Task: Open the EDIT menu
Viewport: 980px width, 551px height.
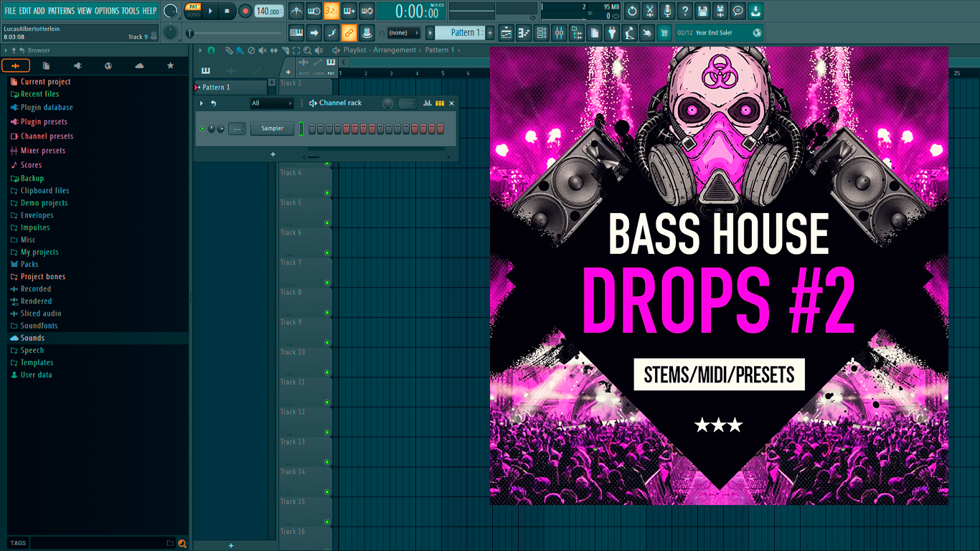Action: [25, 11]
